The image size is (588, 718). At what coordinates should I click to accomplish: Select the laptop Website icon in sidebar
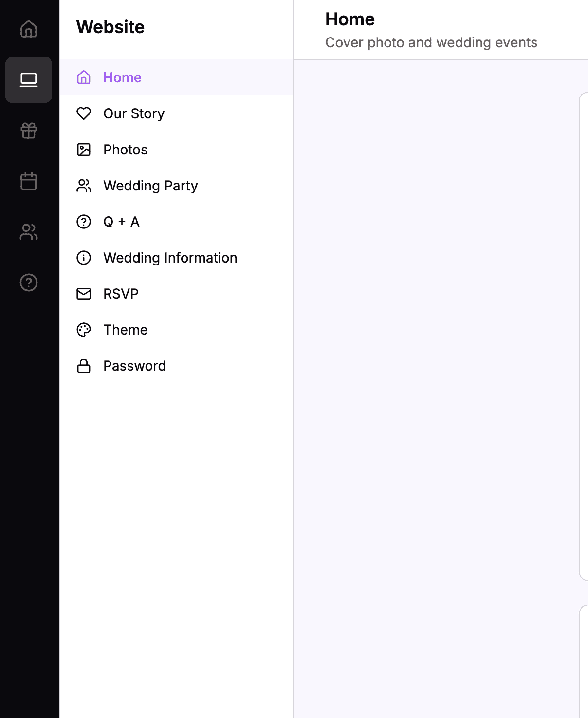coord(28,80)
